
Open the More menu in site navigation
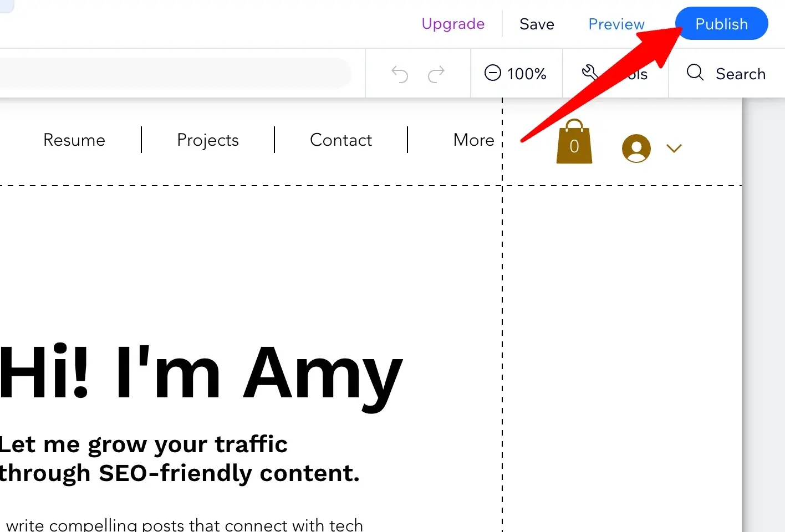[473, 140]
